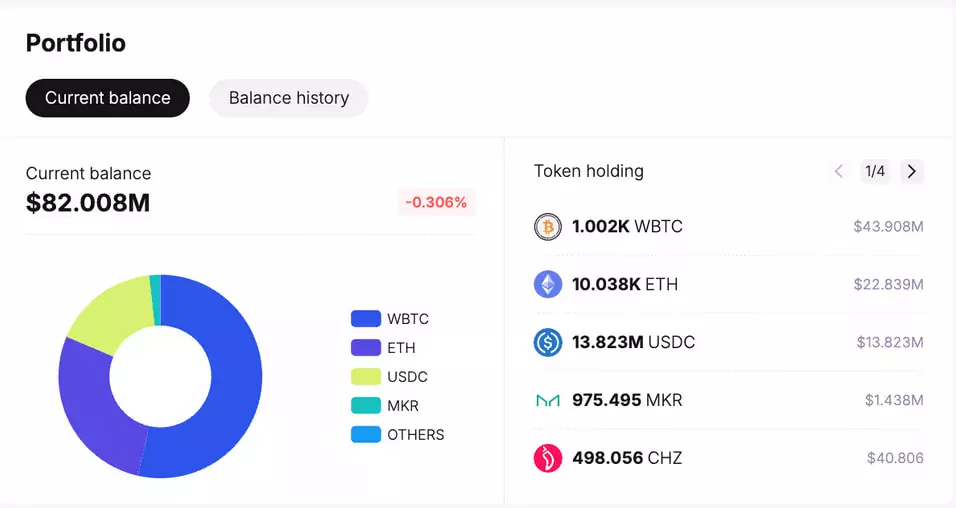Click the CHZ Chiliz red icon

coord(548,458)
